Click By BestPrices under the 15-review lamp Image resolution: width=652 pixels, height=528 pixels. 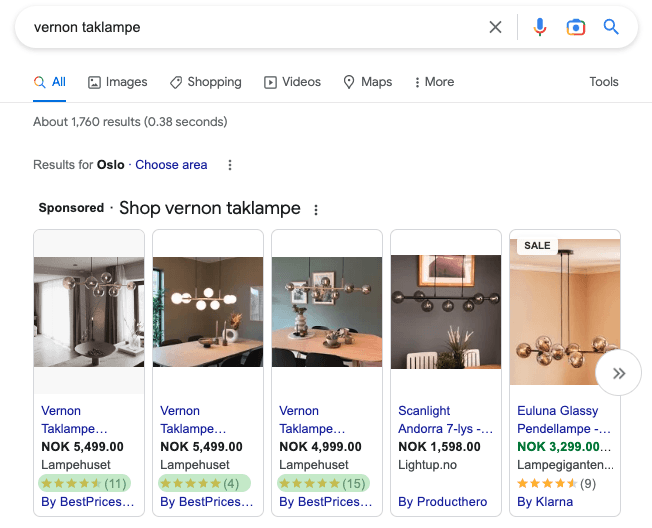tap(325, 502)
